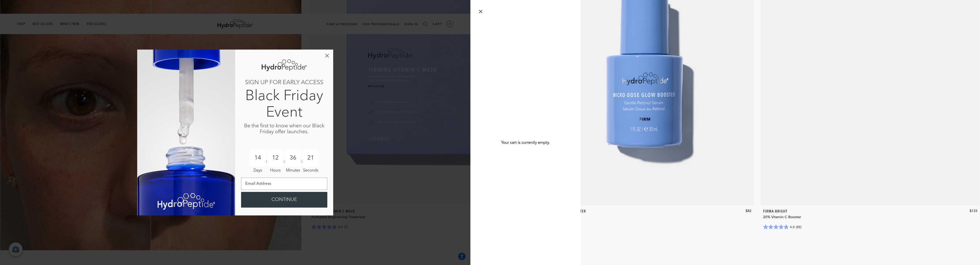The height and width of the screenshot is (265, 980).
Task: Click the Email Address input field
Action: (x=284, y=184)
